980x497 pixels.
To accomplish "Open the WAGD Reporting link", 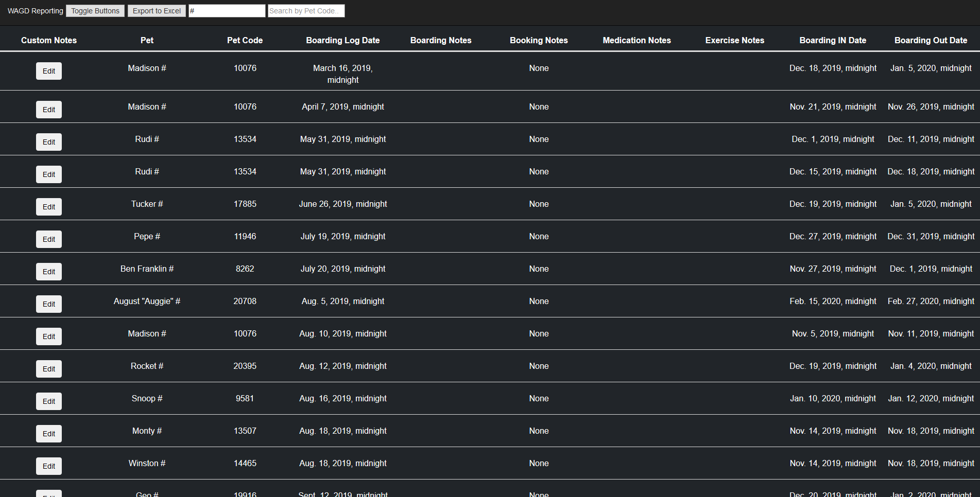I will pos(36,11).
